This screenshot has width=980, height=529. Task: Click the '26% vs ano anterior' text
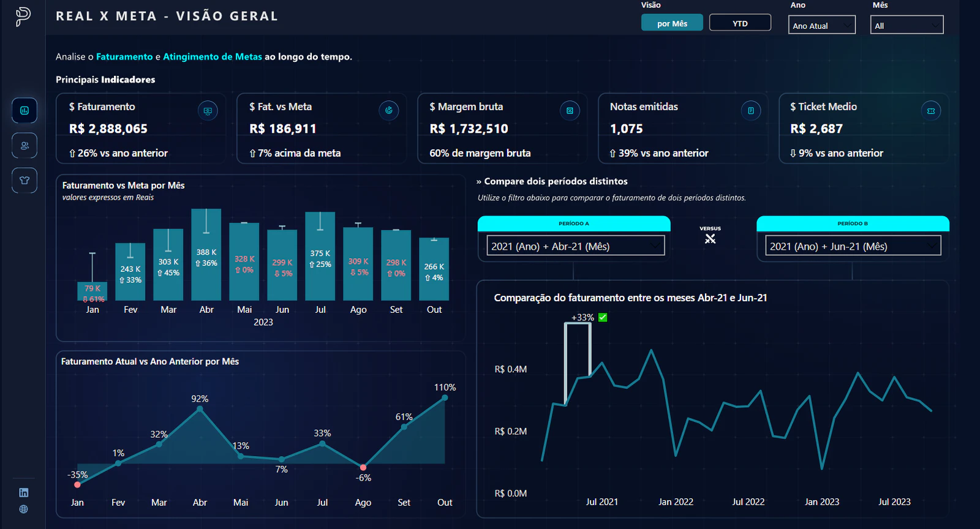pyautogui.click(x=118, y=153)
